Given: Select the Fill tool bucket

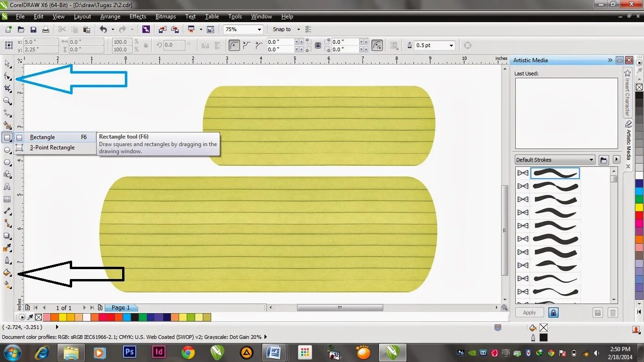Looking at the screenshot, I should click(7, 272).
